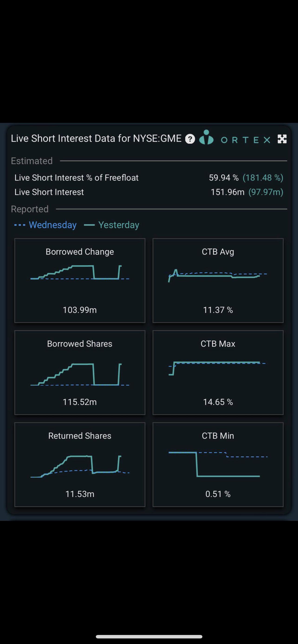This screenshot has width=298, height=644.
Task: Open the Borrowed Shares chart tile
Action: coord(80,373)
